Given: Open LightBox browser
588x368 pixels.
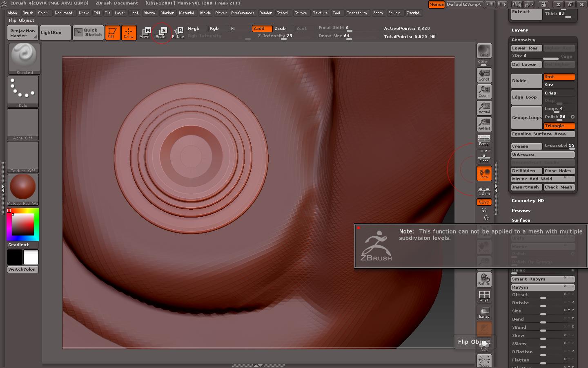Looking at the screenshot, I should [55, 33].
